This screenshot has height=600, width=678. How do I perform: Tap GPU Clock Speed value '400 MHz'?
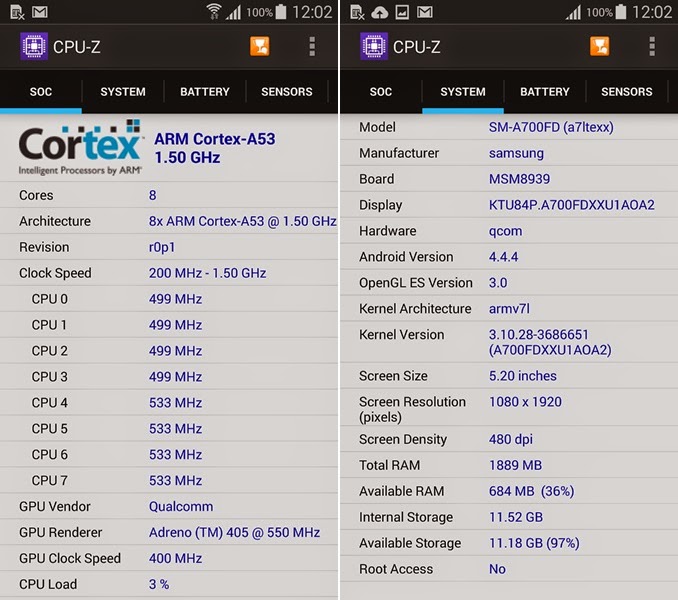pyautogui.click(x=175, y=558)
